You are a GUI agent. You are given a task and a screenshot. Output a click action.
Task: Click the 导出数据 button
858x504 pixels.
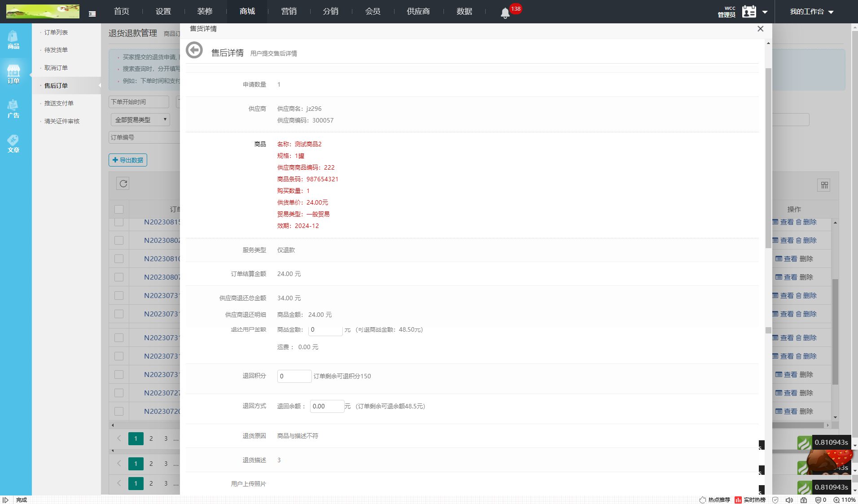point(128,160)
